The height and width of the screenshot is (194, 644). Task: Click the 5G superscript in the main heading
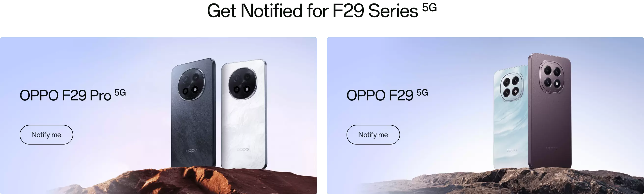click(x=429, y=8)
